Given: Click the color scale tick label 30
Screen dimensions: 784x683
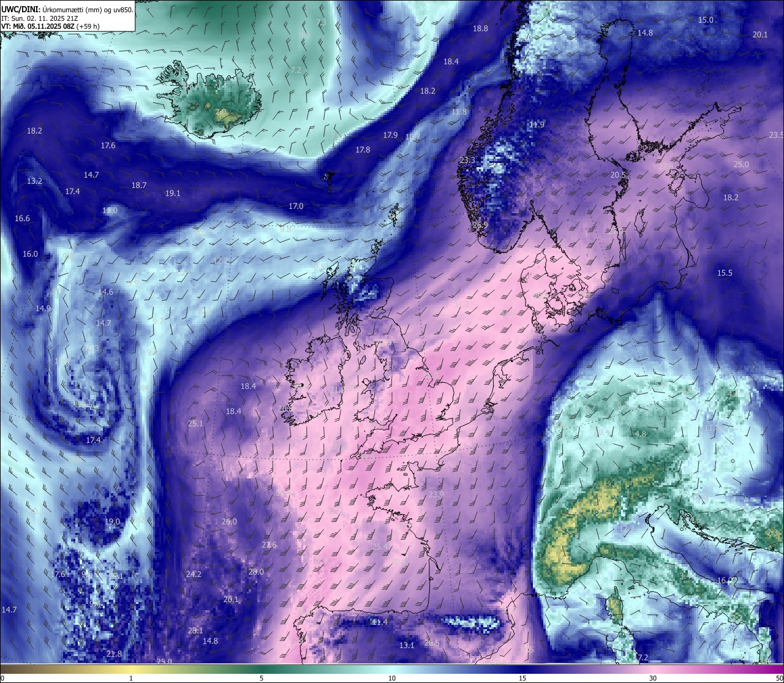Looking at the screenshot, I should pos(653,678).
